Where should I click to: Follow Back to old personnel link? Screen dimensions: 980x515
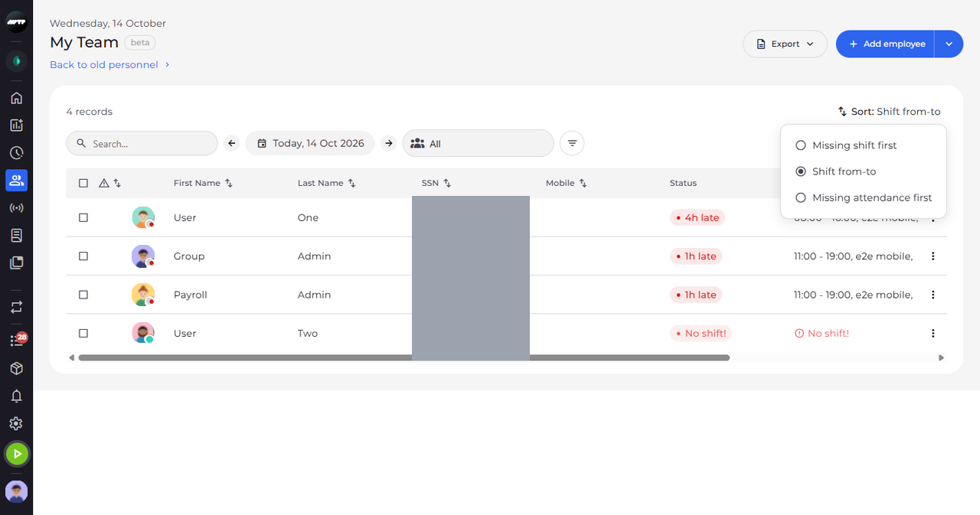(x=109, y=65)
